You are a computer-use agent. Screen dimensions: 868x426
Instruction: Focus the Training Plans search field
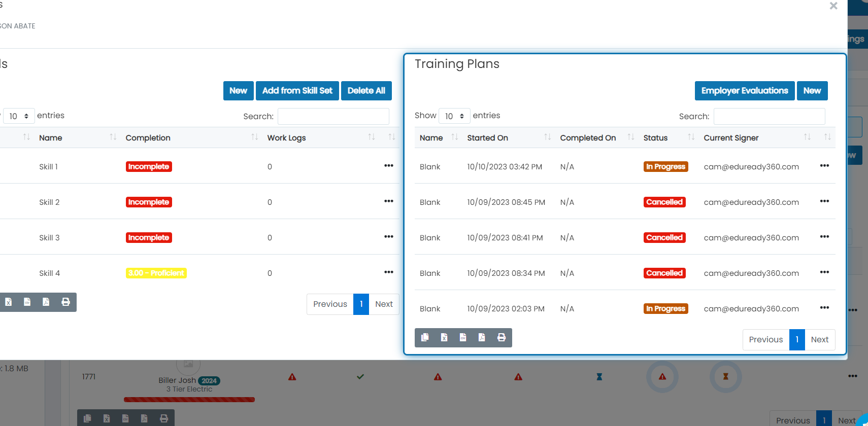[x=769, y=116]
